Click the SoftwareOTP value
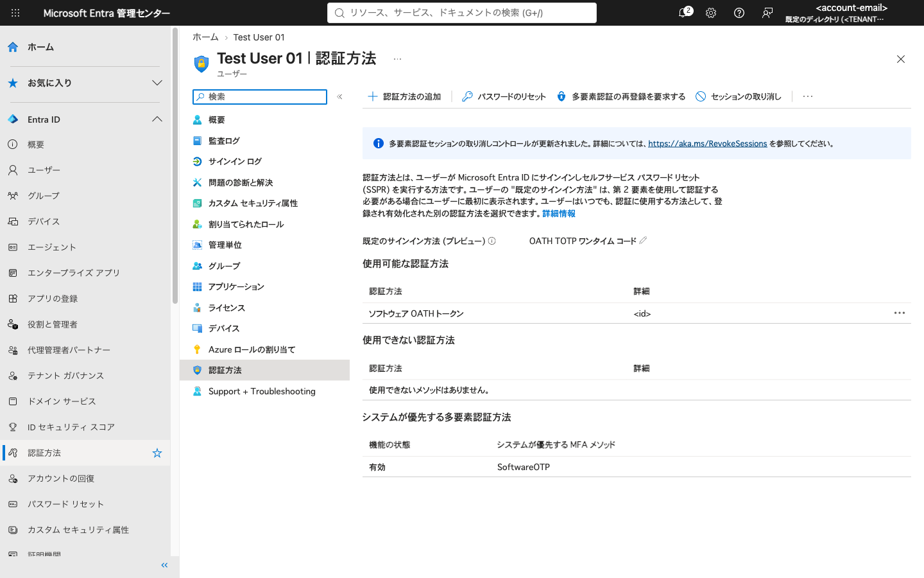Screen dimensions: 924x578 pyautogui.click(x=524, y=468)
